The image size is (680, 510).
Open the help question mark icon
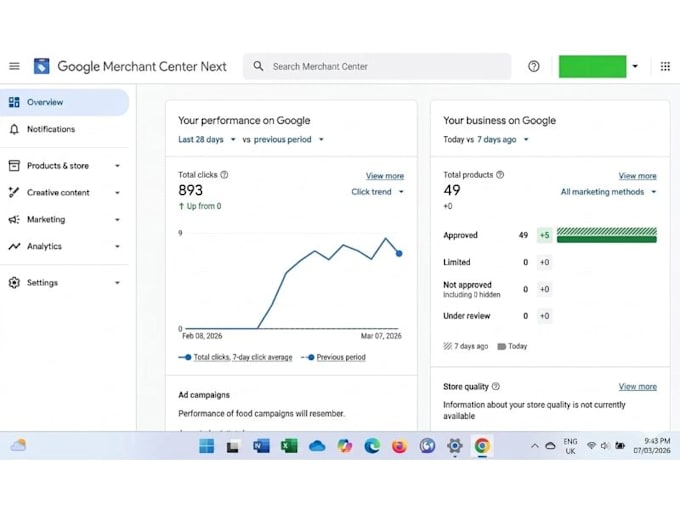pos(533,66)
